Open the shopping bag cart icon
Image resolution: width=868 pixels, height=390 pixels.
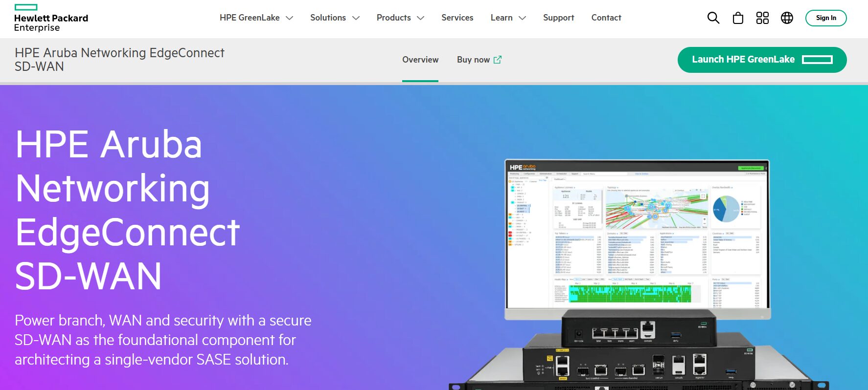click(x=738, y=18)
